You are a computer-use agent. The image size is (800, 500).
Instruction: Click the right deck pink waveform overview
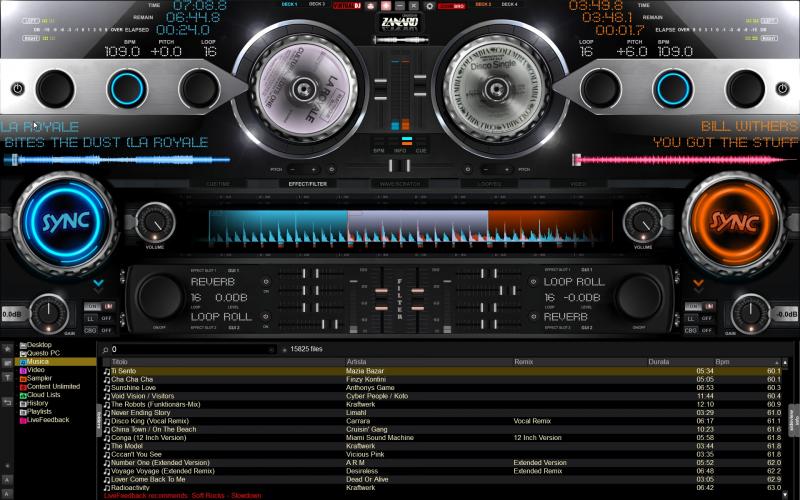684,160
